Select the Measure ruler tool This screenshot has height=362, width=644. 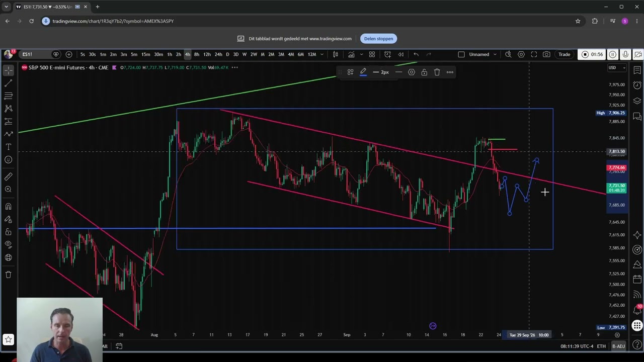9,176
